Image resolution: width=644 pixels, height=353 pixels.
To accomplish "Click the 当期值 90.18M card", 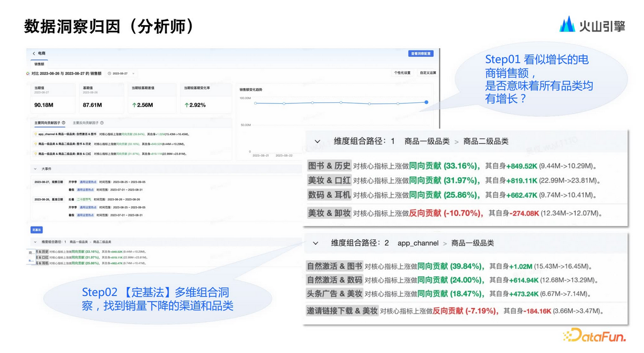I will (52, 98).
